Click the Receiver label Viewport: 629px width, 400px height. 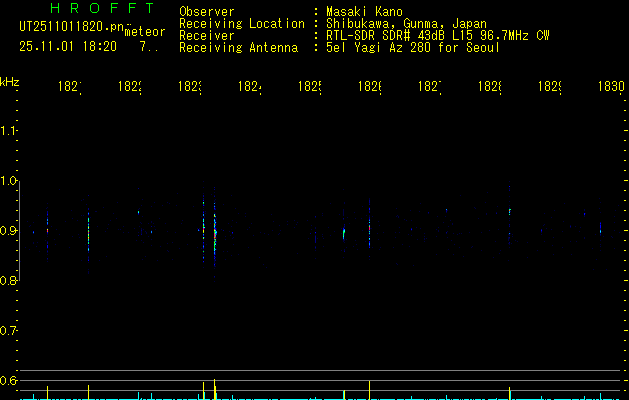pyautogui.click(x=207, y=36)
